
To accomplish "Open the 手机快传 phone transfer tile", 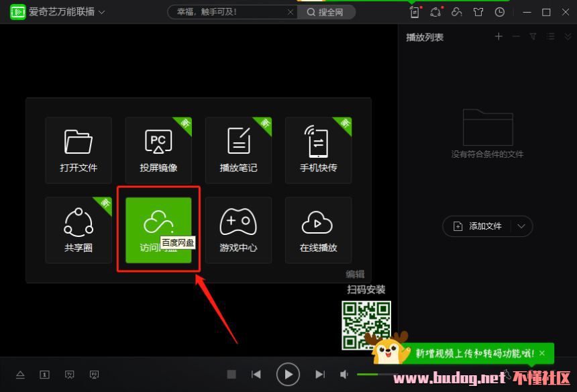I will point(318,150).
